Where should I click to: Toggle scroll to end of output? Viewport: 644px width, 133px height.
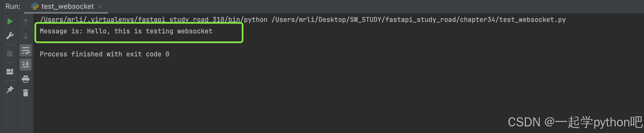(x=26, y=65)
